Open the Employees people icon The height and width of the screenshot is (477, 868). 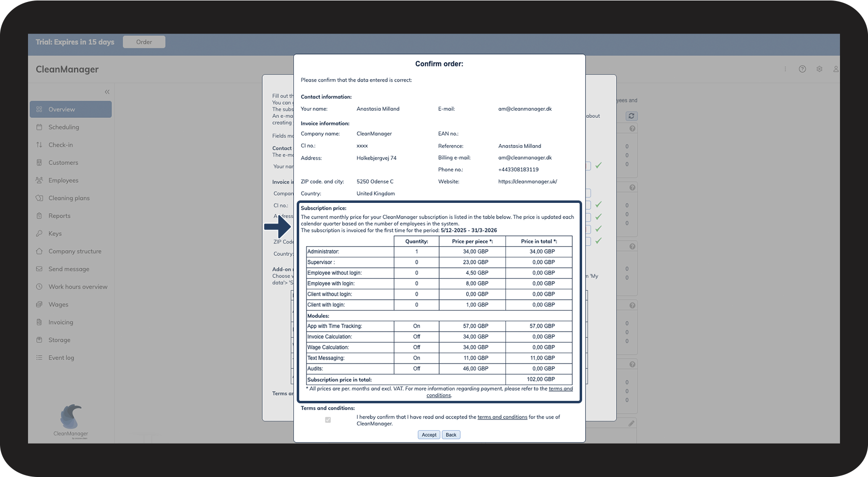coord(39,180)
